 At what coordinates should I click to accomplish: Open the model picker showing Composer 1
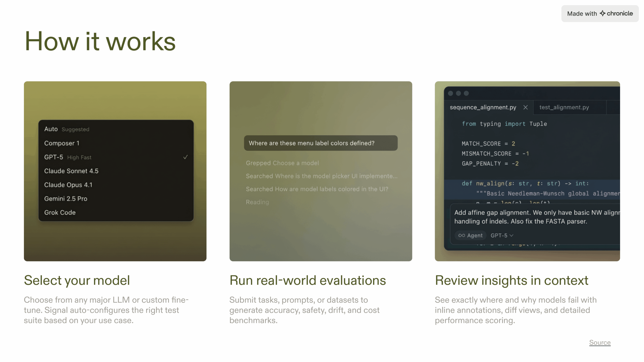(x=62, y=143)
